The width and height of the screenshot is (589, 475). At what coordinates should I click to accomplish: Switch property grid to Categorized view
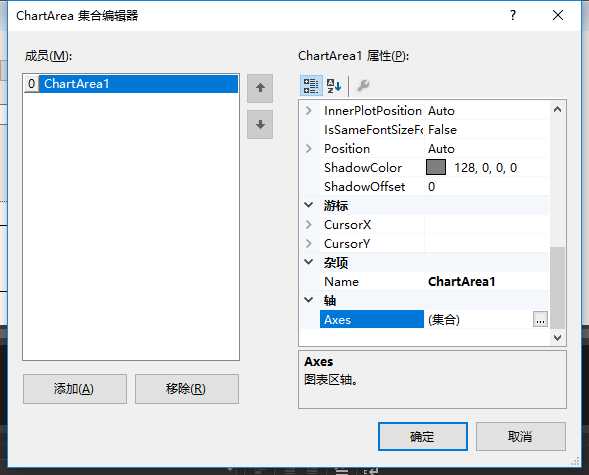311,86
